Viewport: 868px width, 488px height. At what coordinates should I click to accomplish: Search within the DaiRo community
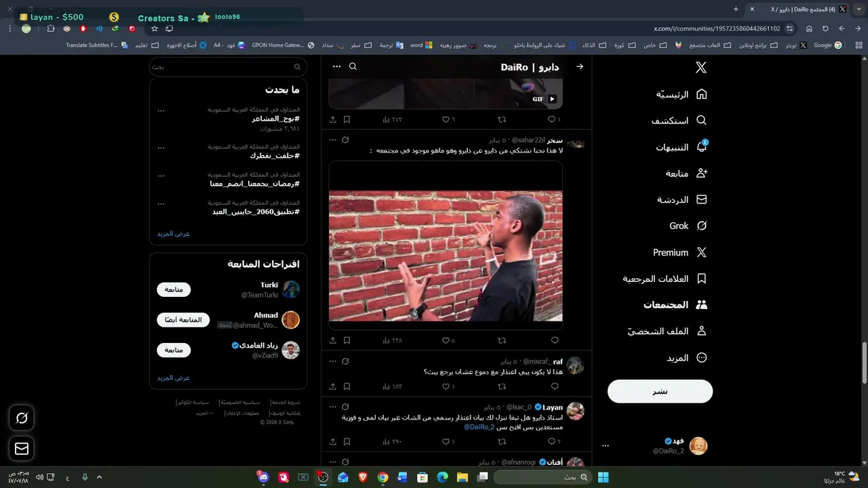point(353,66)
